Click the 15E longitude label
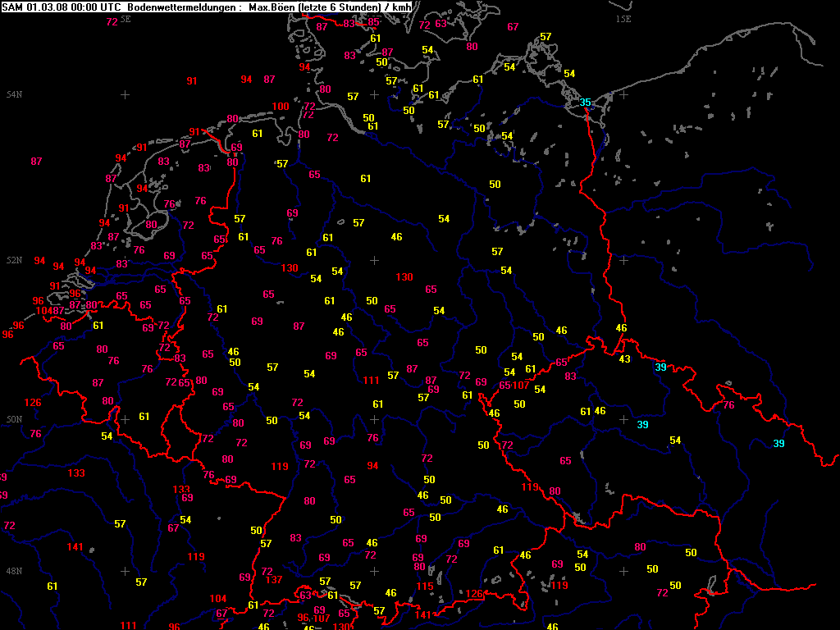The image size is (840, 630). coord(623,18)
